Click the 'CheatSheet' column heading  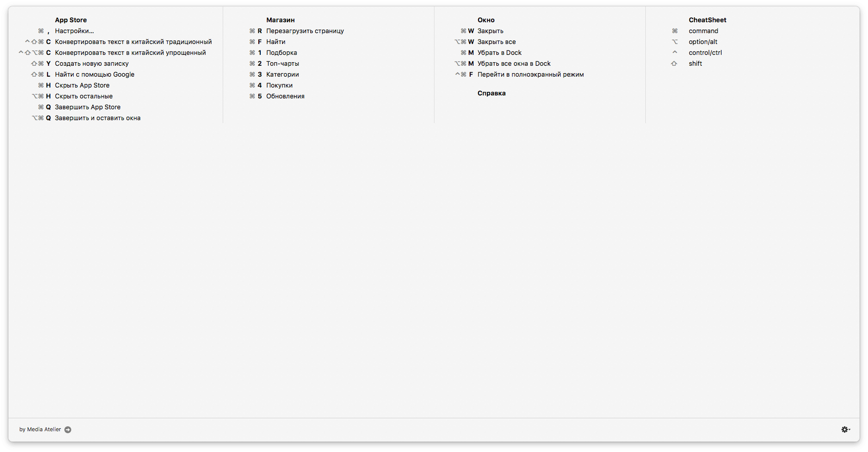[708, 20]
